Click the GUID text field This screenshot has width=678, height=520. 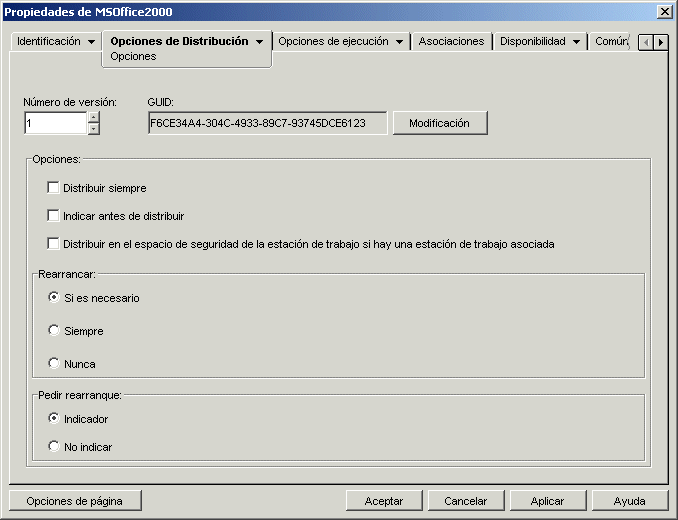click(267, 123)
